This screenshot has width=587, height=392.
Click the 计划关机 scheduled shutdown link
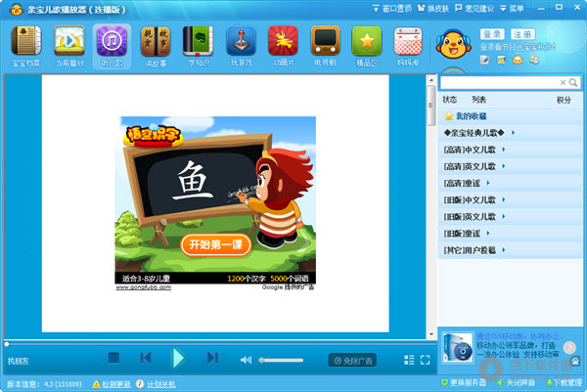tap(157, 384)
